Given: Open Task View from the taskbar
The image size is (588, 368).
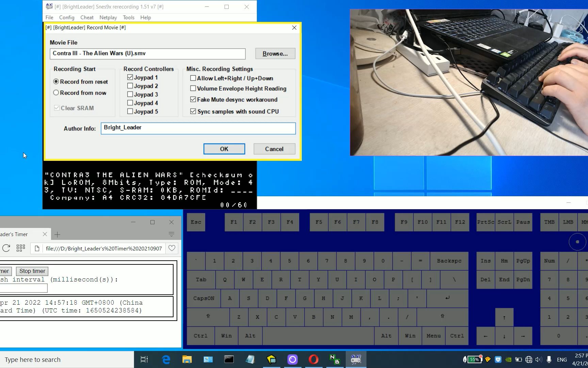Looking at the screenshot, I should point(144,359).
